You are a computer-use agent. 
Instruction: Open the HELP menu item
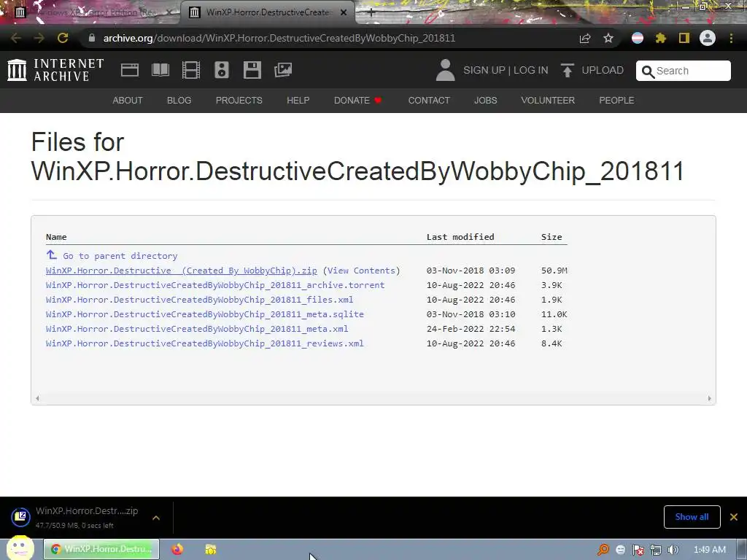coord(298,101)
